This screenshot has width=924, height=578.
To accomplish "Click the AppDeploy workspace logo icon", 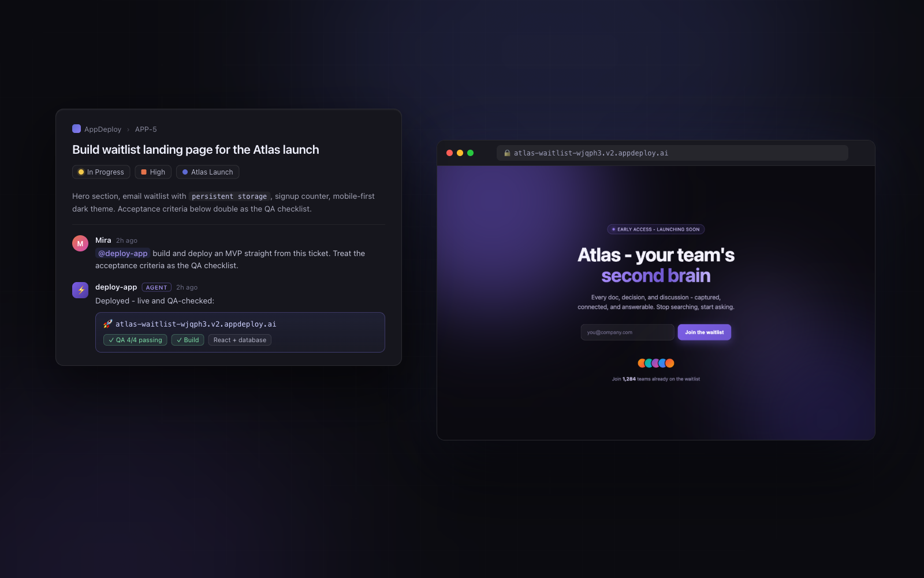I will pyautogui.click(x=76, y=129).
